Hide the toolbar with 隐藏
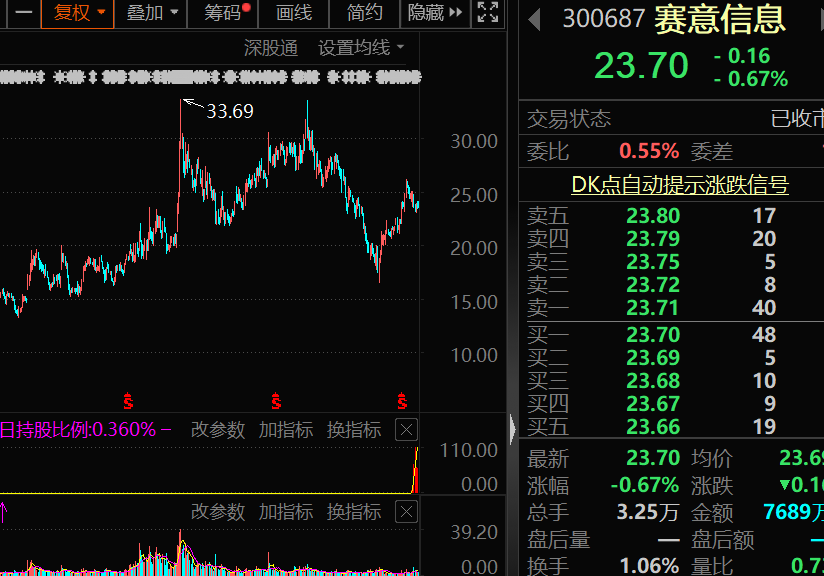 point(428,14)
